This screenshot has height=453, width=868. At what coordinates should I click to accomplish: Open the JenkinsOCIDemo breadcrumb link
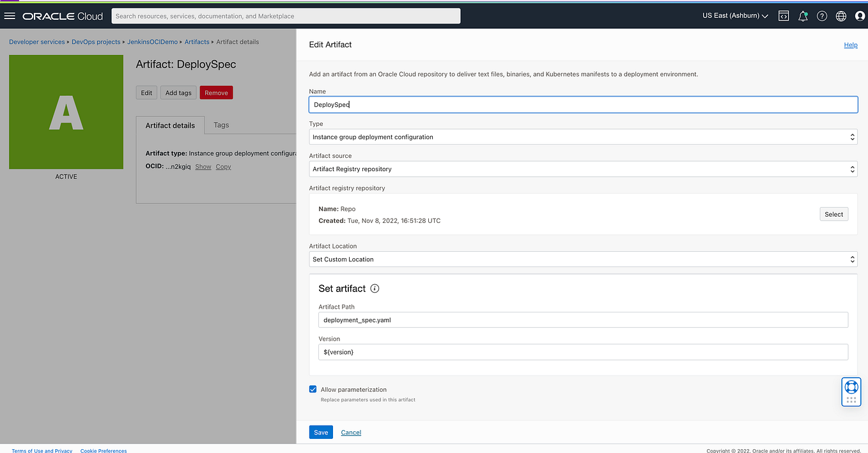tap(152, 42)
